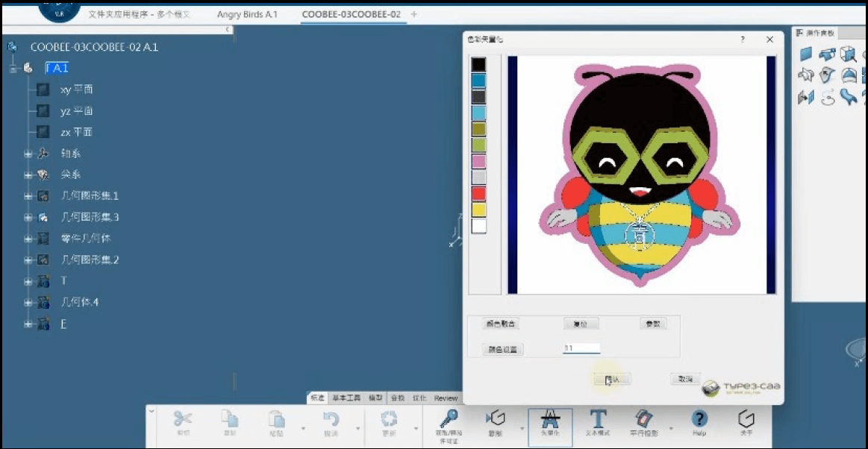Confirm the dialog with the OK button

[x=612, y=380]
